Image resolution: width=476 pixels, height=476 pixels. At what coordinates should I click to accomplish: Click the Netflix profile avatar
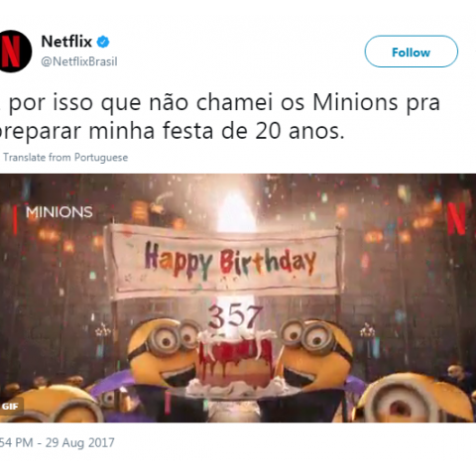[x=13, y=52]
